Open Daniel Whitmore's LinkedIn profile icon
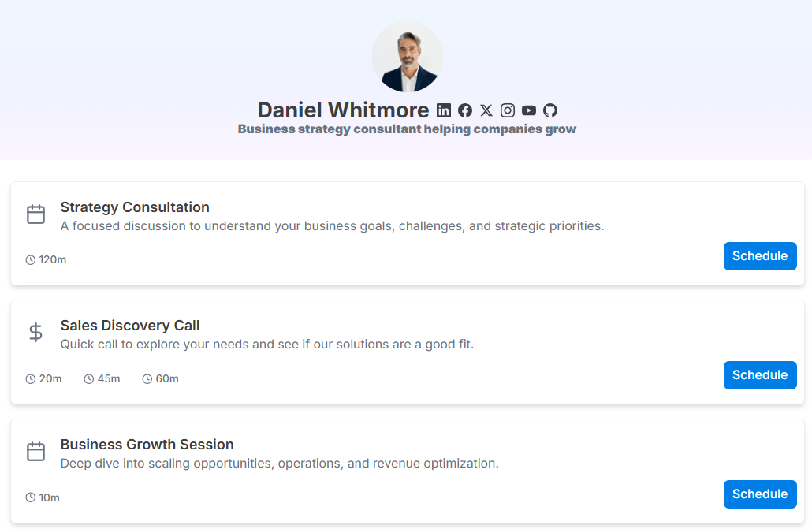Viewport: 812px width, 529px height. 444,110
